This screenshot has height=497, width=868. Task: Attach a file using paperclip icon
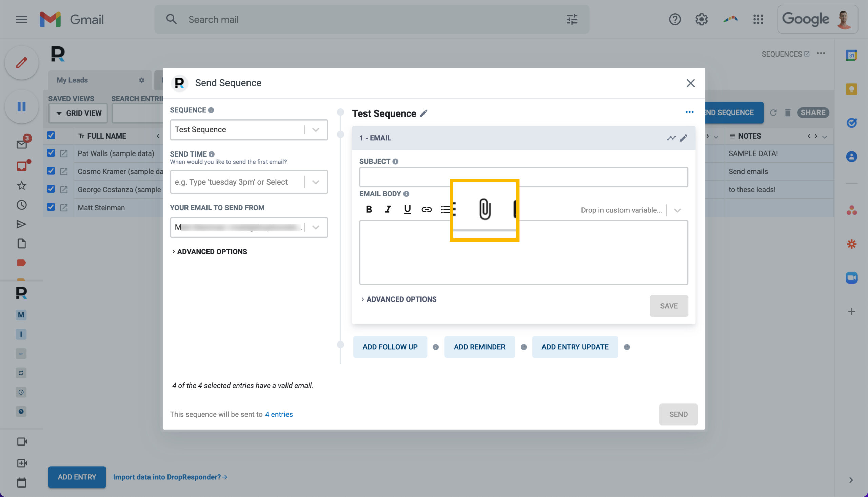pyautogui.click(x=485, y=209)
